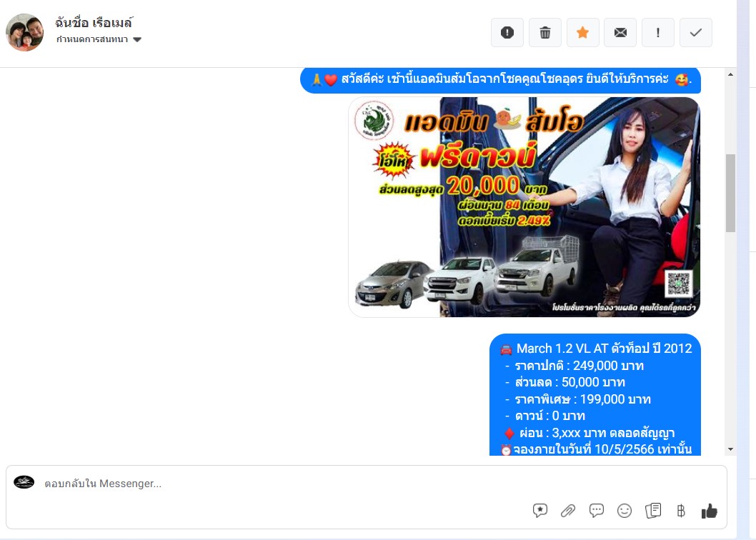This screenshot has width=756, height=540.
Task: Click the greeting message bubble สวัสดีค่ะ
Action: pos(500,79)
